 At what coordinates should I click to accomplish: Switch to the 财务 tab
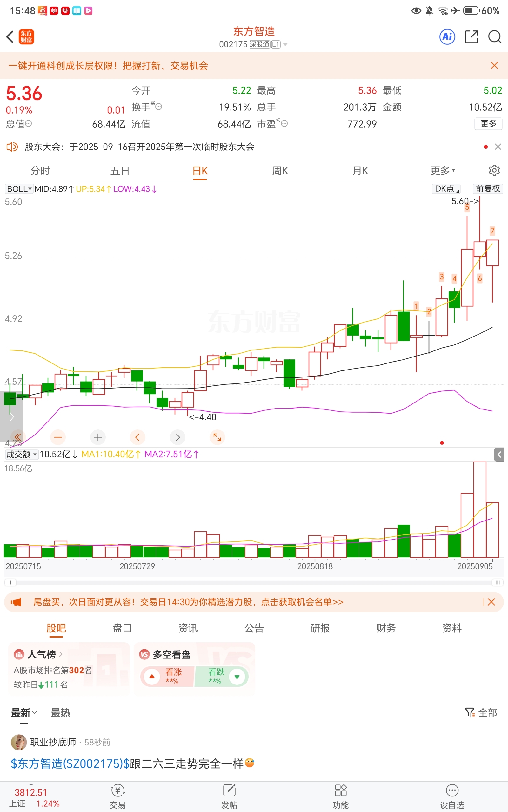pyautogui.click(x=386, y=628)
